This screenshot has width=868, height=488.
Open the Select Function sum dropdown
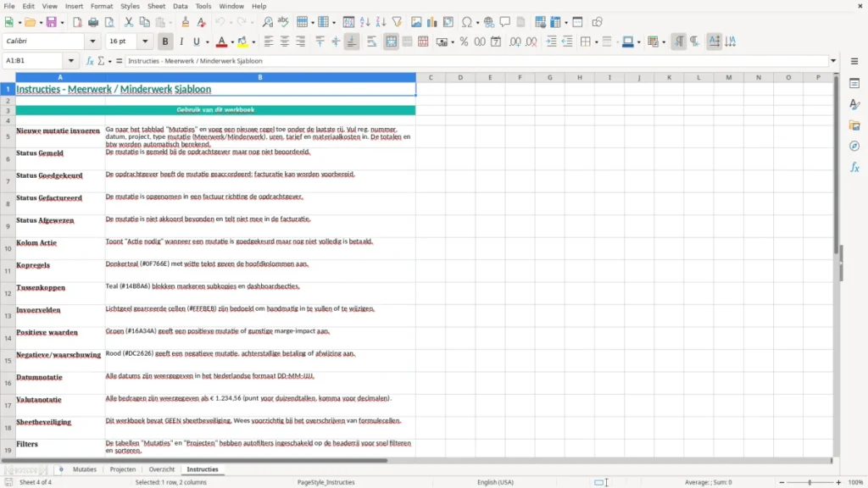(x=109, y=61)
